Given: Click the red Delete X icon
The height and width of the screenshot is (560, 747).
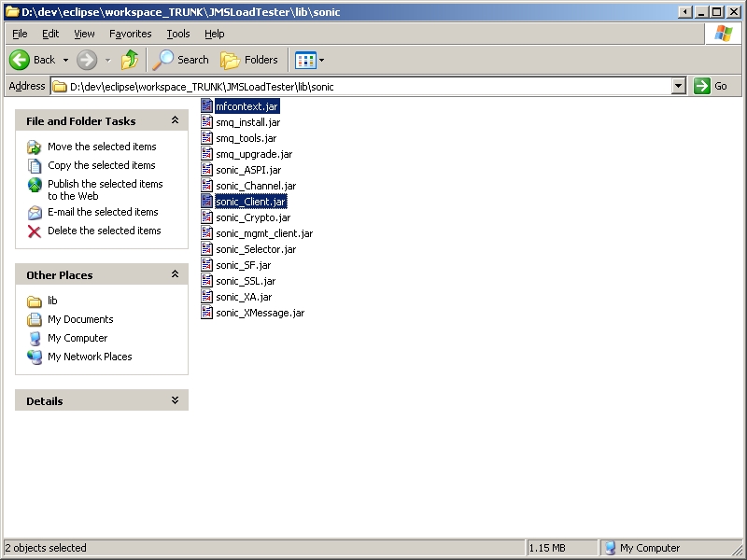Looking at the screenshot, I should point(35,231).
